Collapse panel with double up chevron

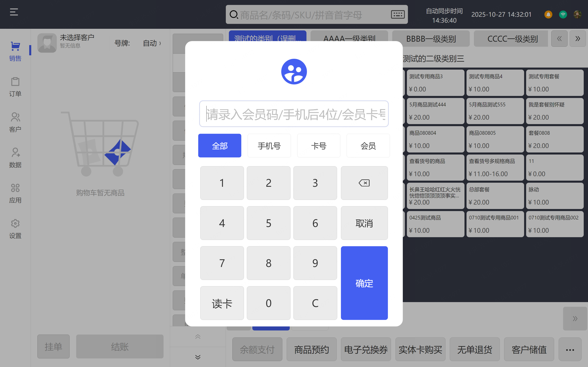click(198, 337)
